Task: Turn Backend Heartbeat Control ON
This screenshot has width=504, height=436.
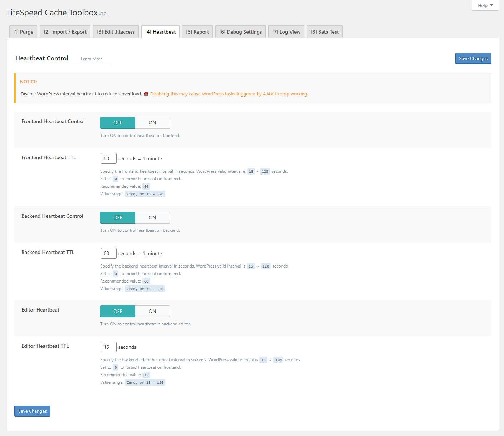Action: click(152, 217)
